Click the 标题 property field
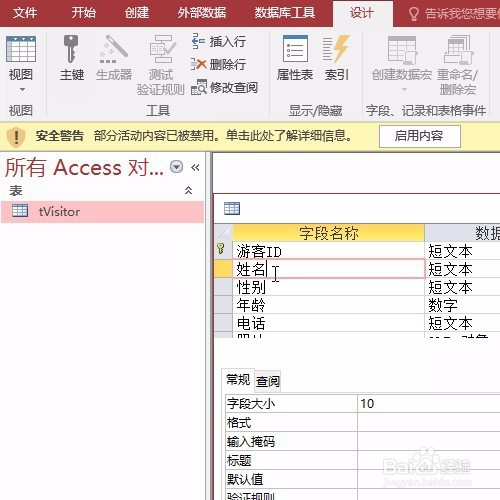 click(429, 460)
